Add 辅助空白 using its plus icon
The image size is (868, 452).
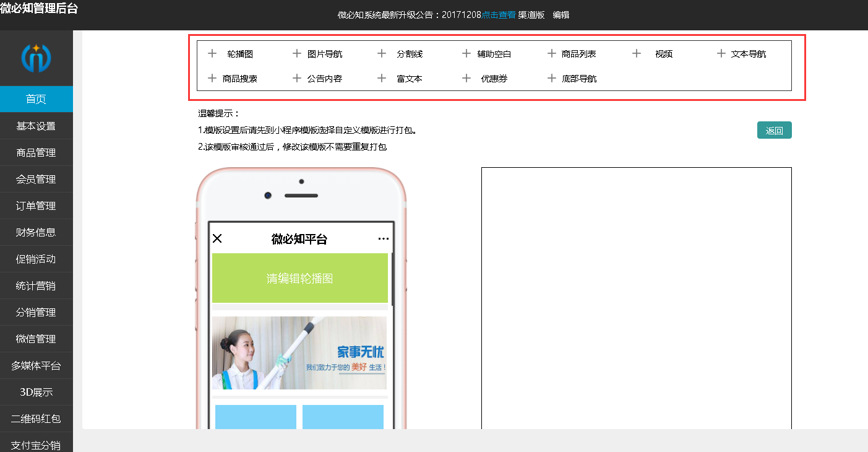tap(466, 53)
